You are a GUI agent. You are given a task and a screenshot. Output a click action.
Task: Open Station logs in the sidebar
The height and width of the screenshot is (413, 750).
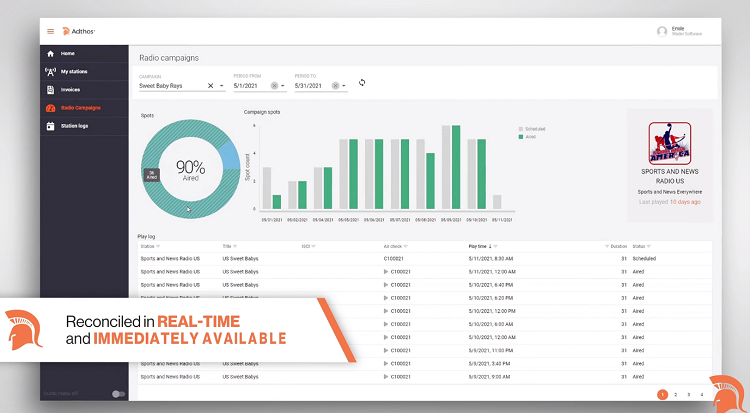(x=84, y=126)
